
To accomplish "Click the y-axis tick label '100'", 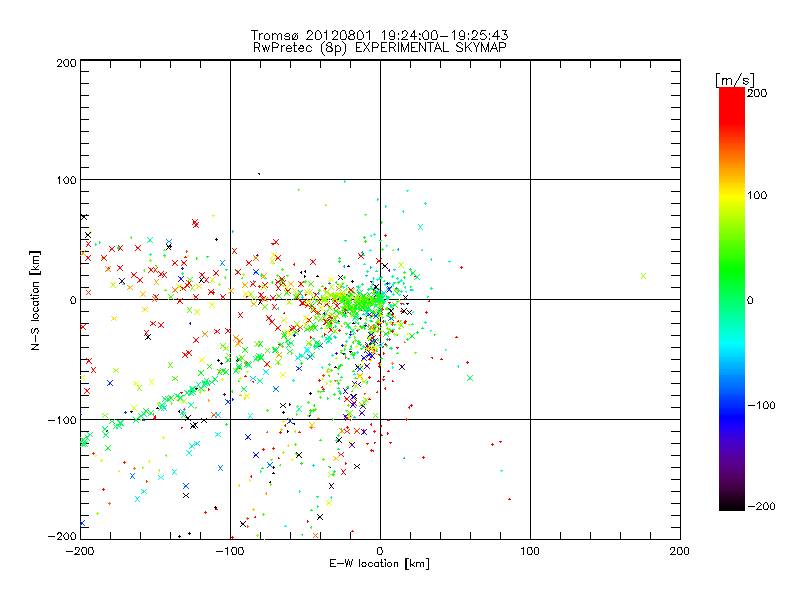I will pyautogui.click(x=66, y=181).
